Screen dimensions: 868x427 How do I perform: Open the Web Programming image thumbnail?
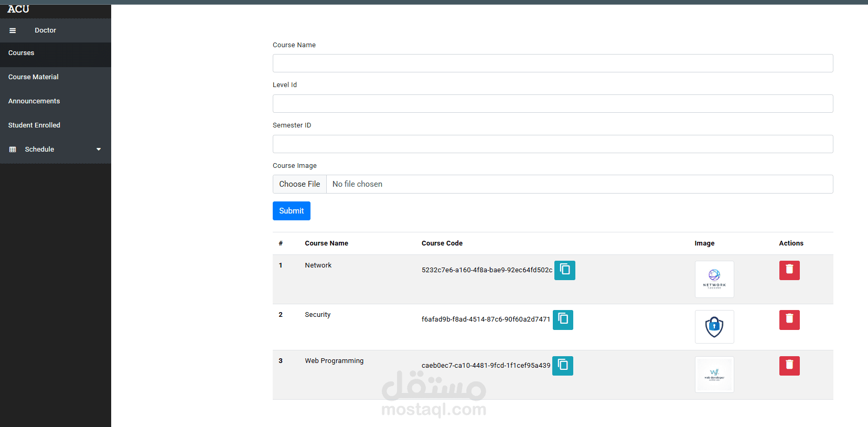tap(714, 375)
